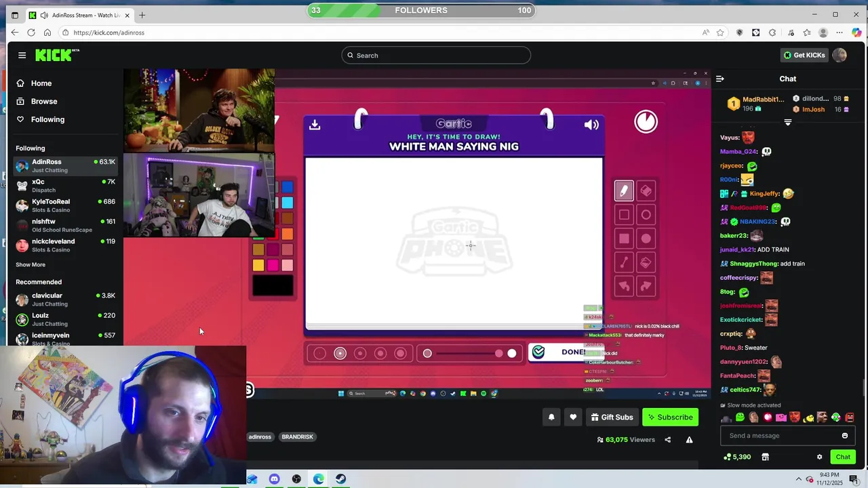Click the redo arrow in drawing tools

tap(646, 286)
